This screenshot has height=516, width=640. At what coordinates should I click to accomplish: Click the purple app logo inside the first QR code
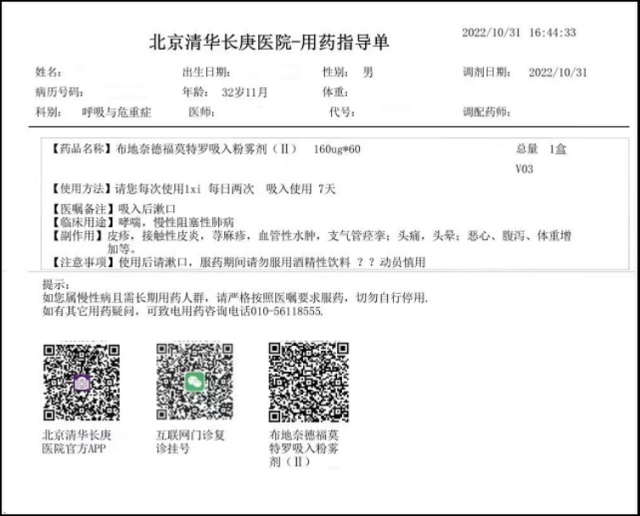(x=82, y=382)
